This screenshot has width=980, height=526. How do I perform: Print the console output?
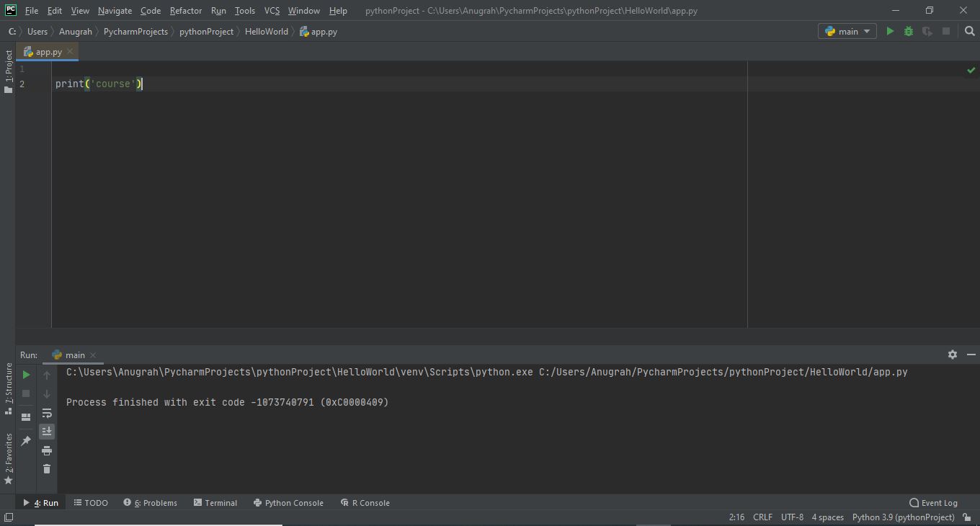point(47,450)
